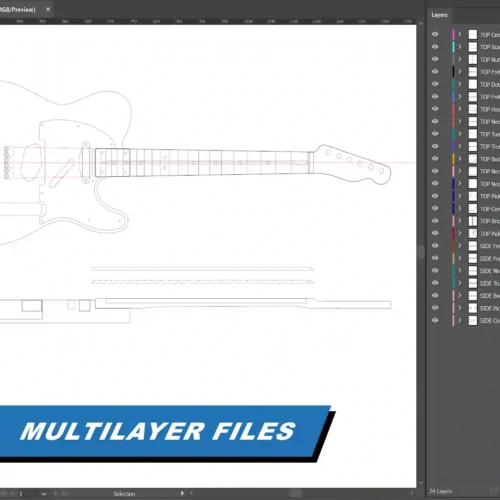Click cyan color stripe of TOP Sca layer
This screenshot has width=500, height=500.
tap(453, 47)
